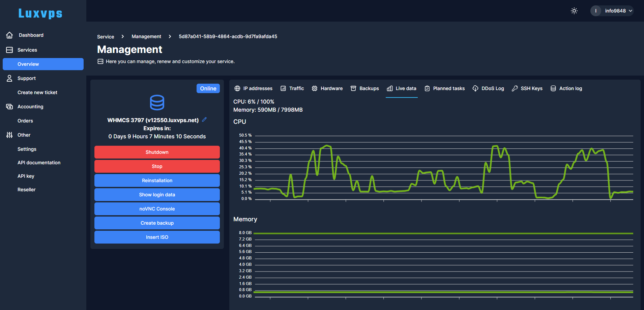Toggle the light/dark theme sun icon
This screenshot has width=644, height=310.
[x=574, y=11]
